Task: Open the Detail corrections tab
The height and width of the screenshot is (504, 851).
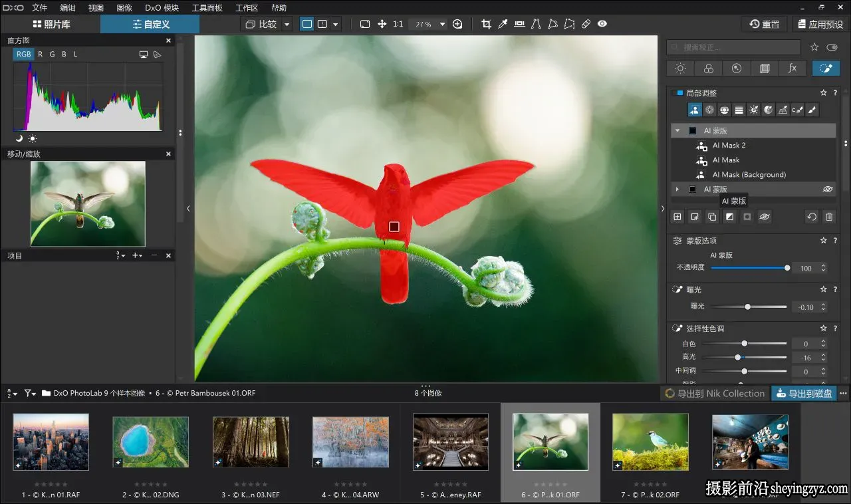Action: [737, 68]
